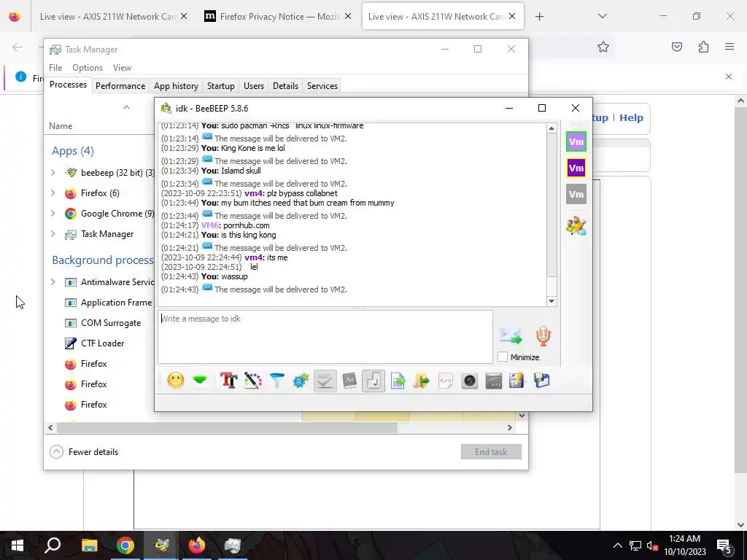Collapse Task Manager with Fewer details

tap(84, 452)
